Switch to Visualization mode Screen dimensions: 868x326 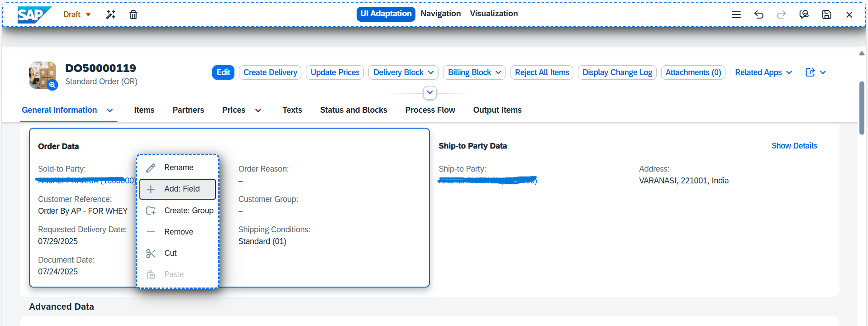pyautogui.click(x=494, y=14)
